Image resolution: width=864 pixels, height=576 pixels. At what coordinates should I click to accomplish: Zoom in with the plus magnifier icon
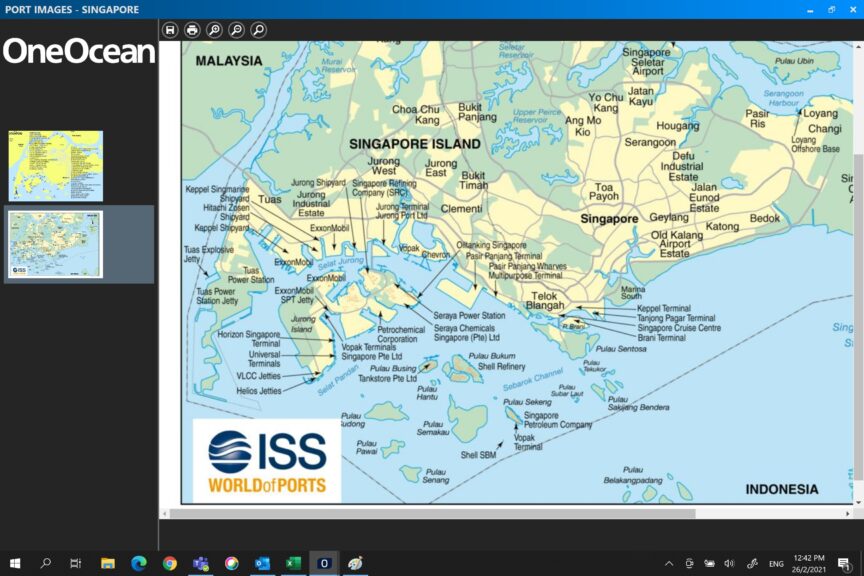click(x=214, y=30)
